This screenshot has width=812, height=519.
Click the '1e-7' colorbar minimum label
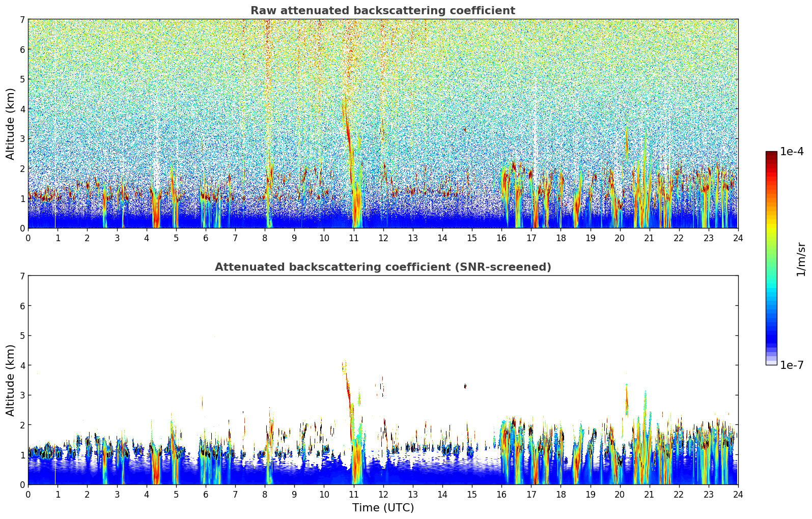(x=792, y=365)
